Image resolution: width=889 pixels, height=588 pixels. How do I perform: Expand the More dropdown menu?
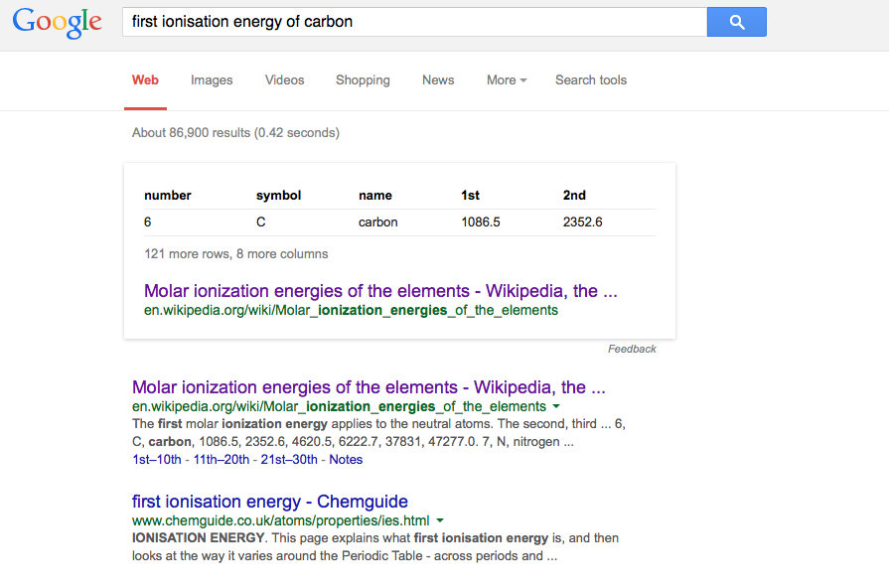(507, 79)
